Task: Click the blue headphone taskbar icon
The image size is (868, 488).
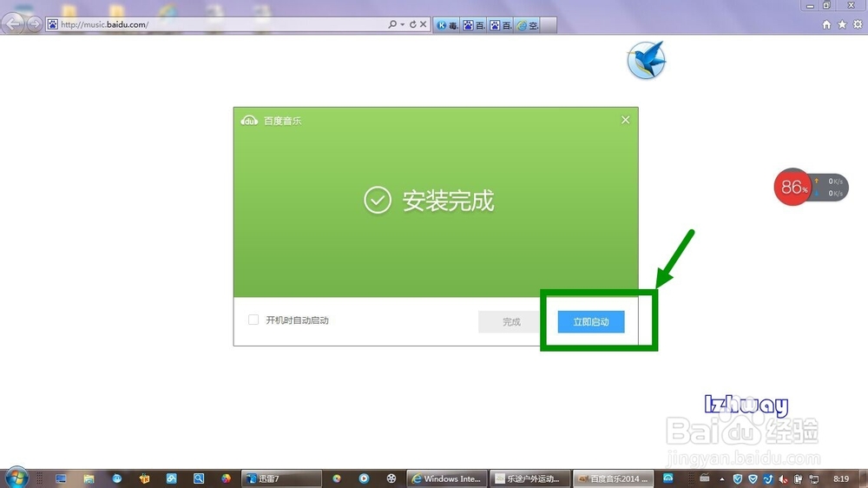Action: coord(668,478)
